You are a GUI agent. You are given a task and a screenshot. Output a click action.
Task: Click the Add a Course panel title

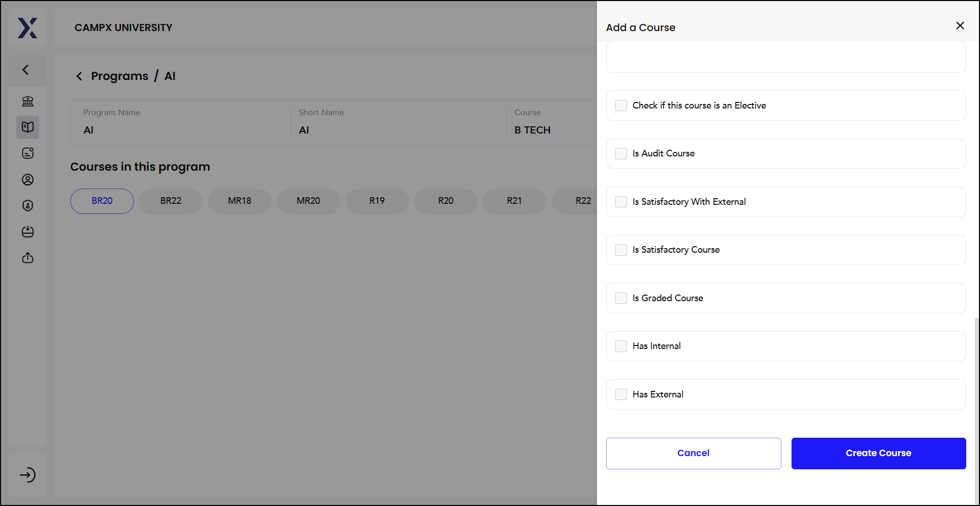click(641, 28)
